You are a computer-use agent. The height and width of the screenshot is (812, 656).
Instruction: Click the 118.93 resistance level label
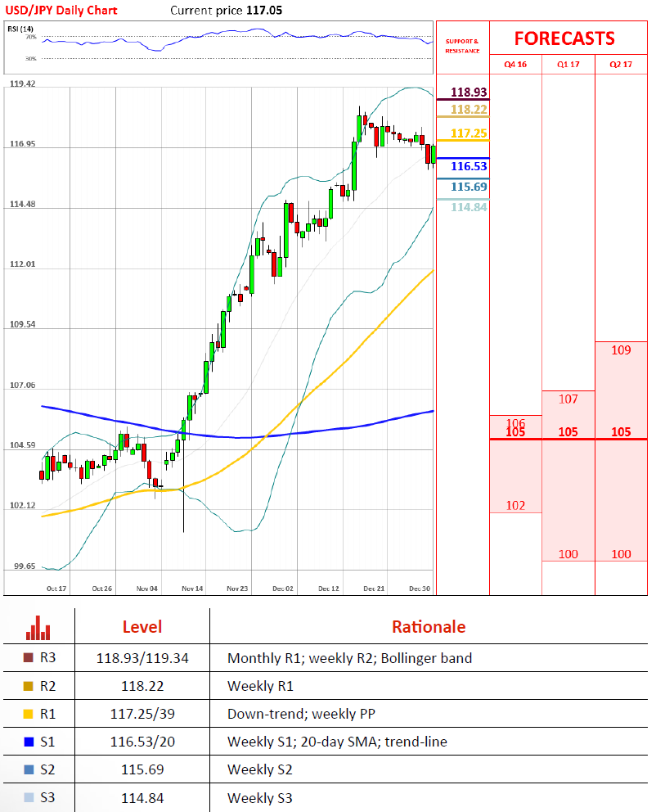(x=469, y=92)
